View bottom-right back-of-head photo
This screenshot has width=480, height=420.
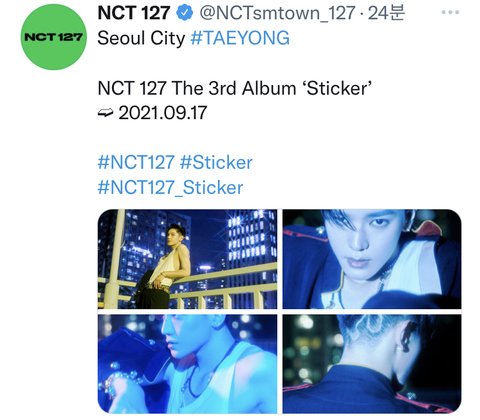372,364
